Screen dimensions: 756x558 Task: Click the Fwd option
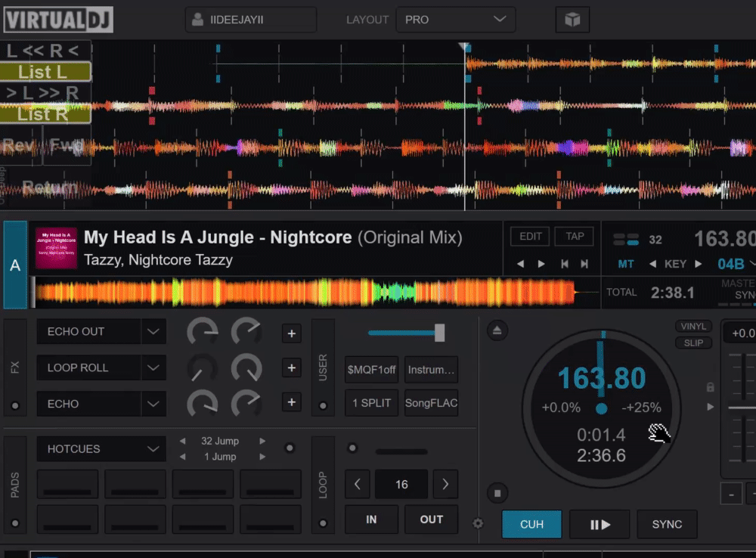tap(67, 145)
